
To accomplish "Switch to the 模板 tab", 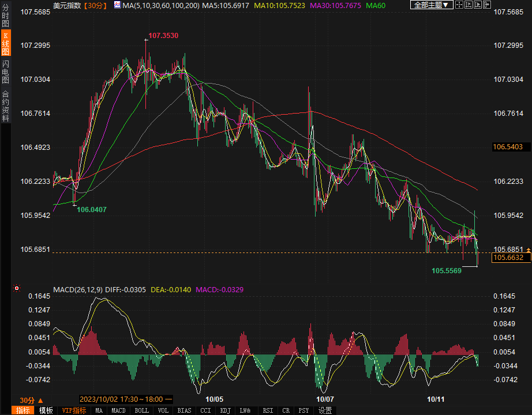I will 46,410.
